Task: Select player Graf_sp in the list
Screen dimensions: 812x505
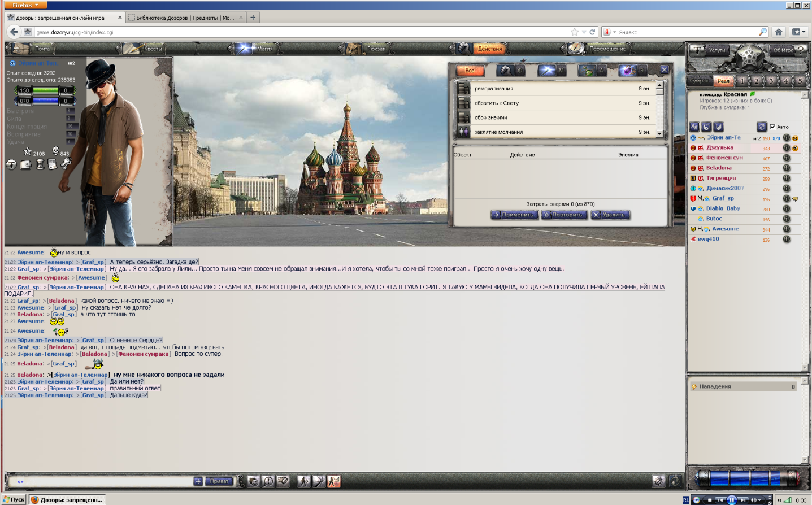Action: click(x=723, y=198)
